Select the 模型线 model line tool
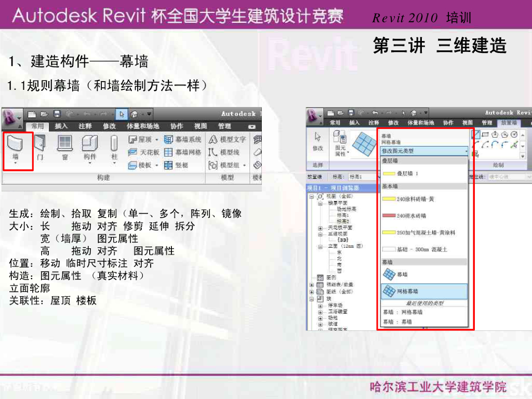 pyautogui.click(x=224, y=152)
